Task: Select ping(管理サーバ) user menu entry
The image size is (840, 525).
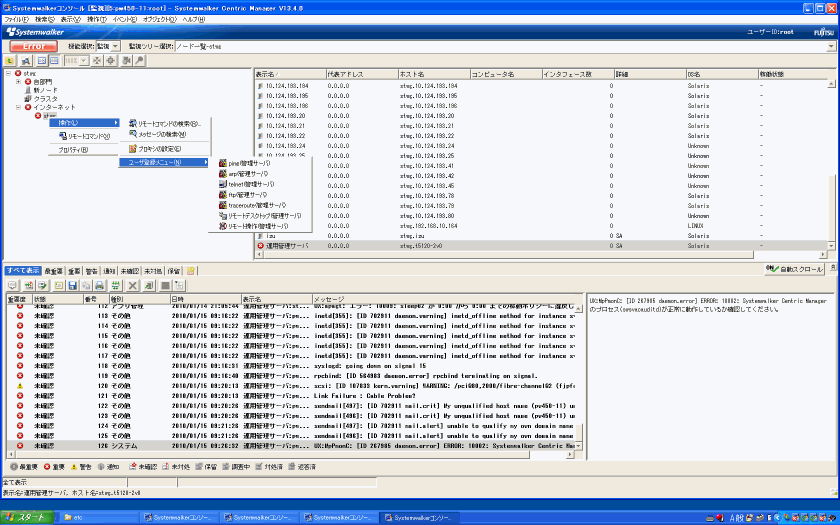Action: (x=260, y=163)
